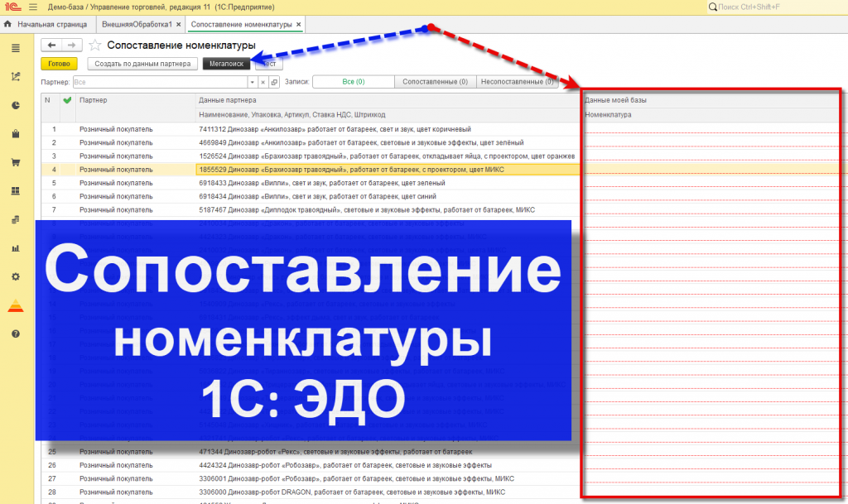Go back with the left arrow button
Viewport: 848px width, 504px height.
pos(51,46)
